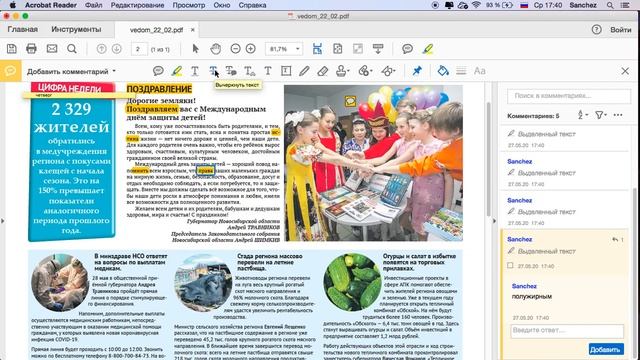This screenshot has height=360, width=640.
Task: Open the Sort comments dropdown
Action: coord(583,115)
